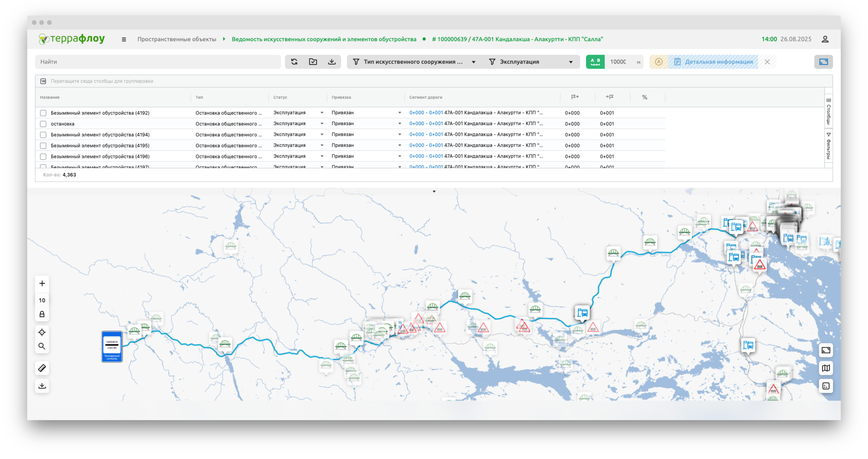
Task: Click the customs checkpoint sign on the map
Action: [112, 346]
